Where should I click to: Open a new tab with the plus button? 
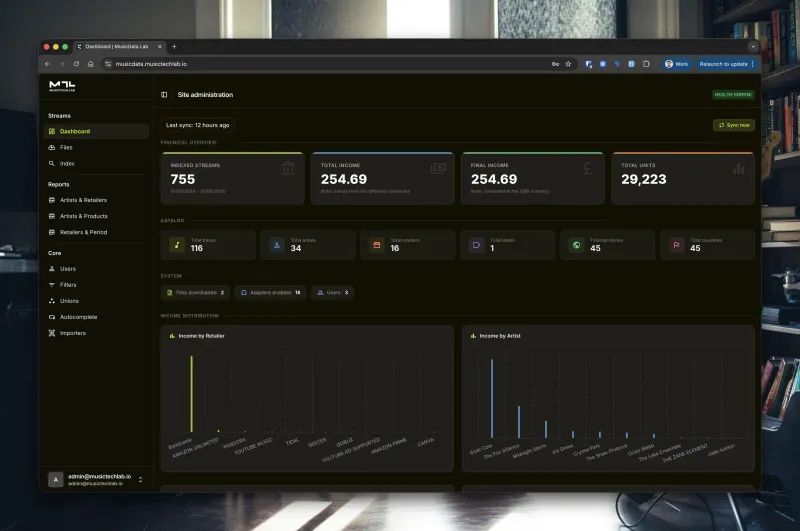(x=174, y=46)
